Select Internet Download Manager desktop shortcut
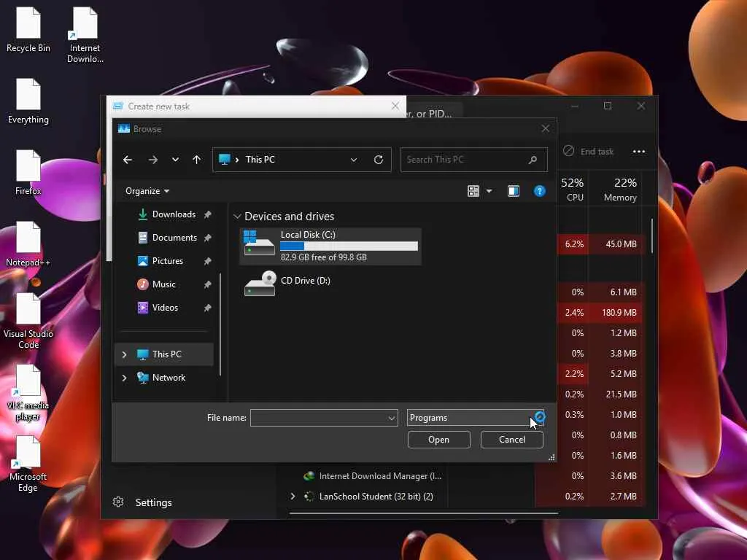This screenshot has height=560, width=747. point(85,35)
